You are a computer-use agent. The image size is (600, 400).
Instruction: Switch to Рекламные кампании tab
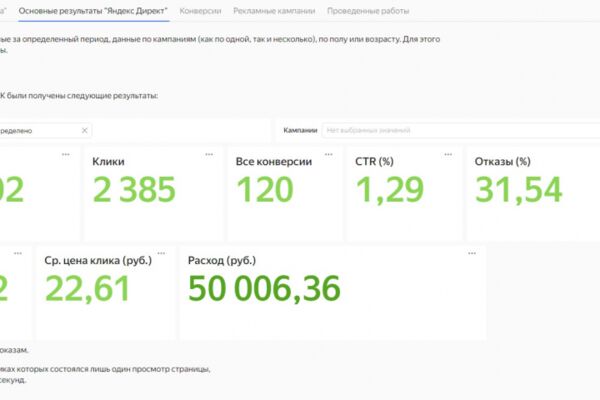[274, 11]
